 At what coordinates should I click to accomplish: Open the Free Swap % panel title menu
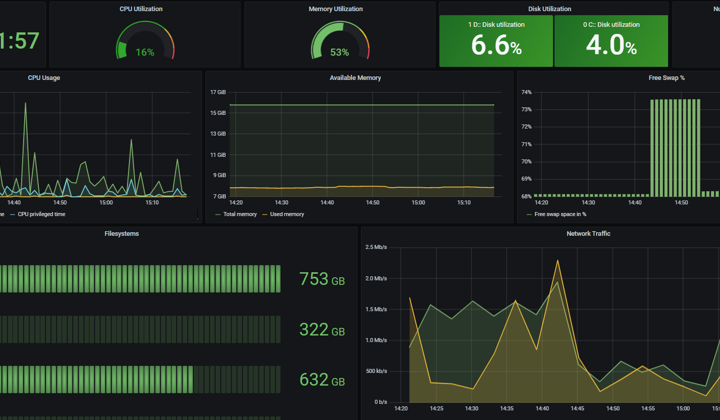click(666, 78)
